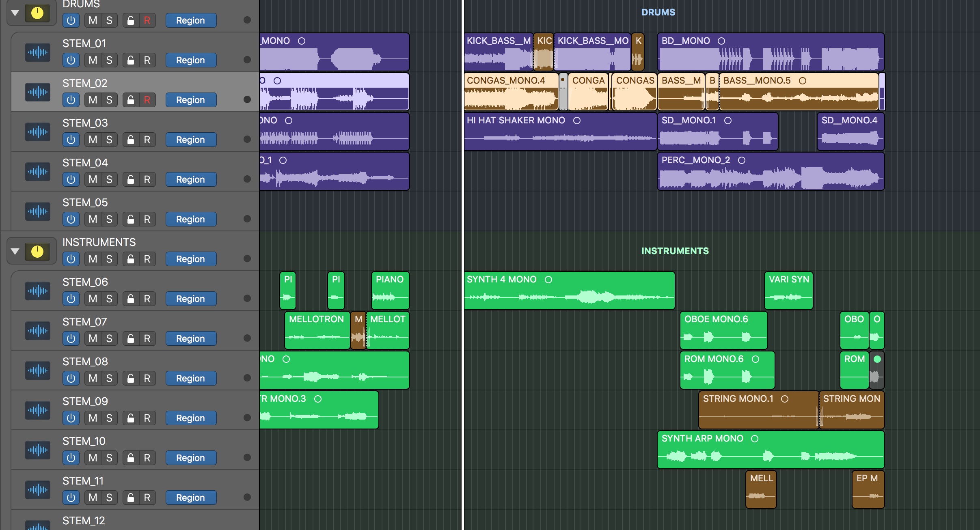This screenshot has width=980, height=530.
Task: Click the yellow DRUMS track stack icon
Action: click(37, 13)
